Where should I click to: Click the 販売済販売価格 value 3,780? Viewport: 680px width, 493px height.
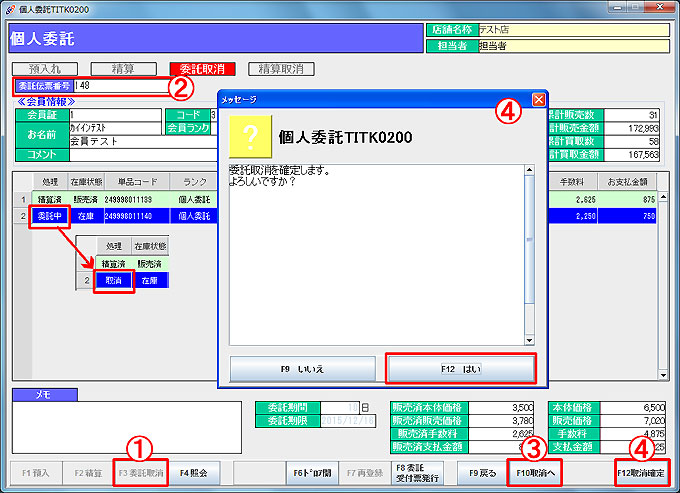click(x=501, y=421)
